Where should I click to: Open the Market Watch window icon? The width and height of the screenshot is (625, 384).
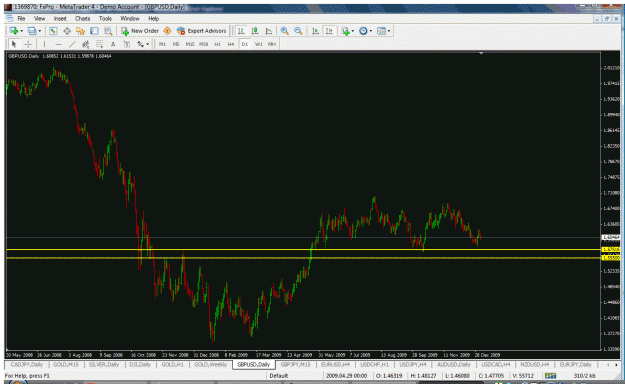(53, 31)
